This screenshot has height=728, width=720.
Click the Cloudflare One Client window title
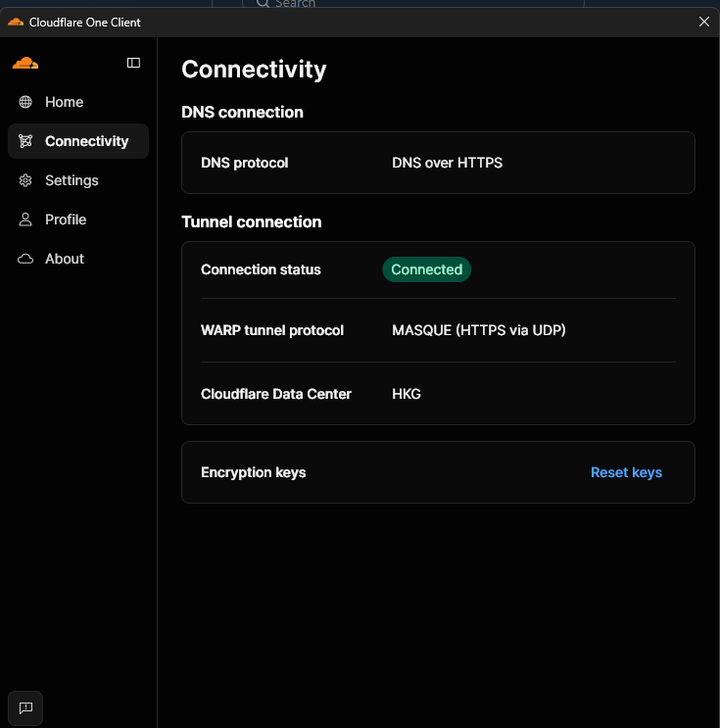(x=85, y=23)
